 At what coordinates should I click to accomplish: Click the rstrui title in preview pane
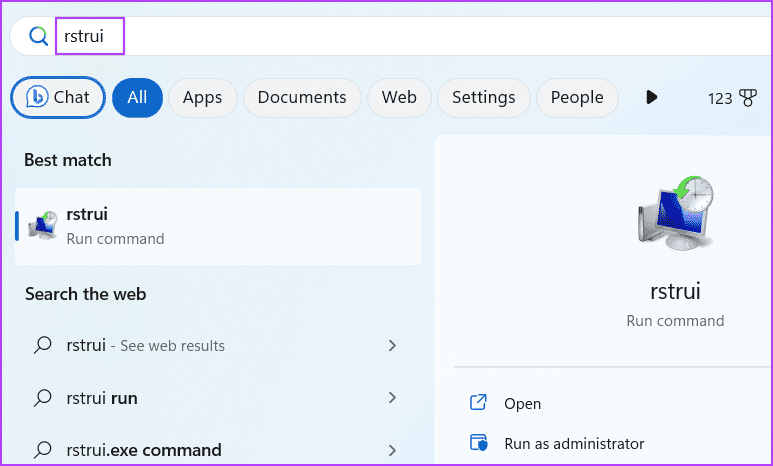[x=675, y=291]
